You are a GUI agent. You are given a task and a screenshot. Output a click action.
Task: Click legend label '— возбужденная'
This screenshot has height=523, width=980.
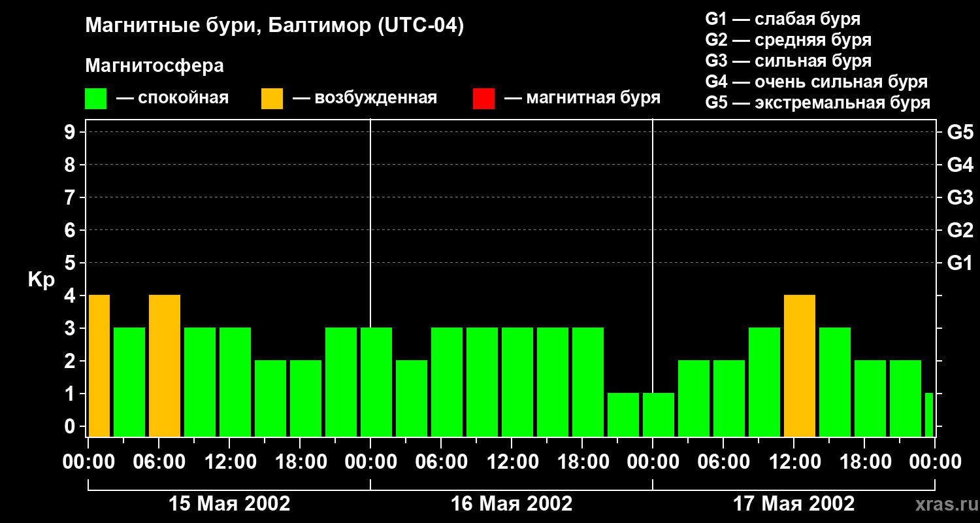point(365,98)
